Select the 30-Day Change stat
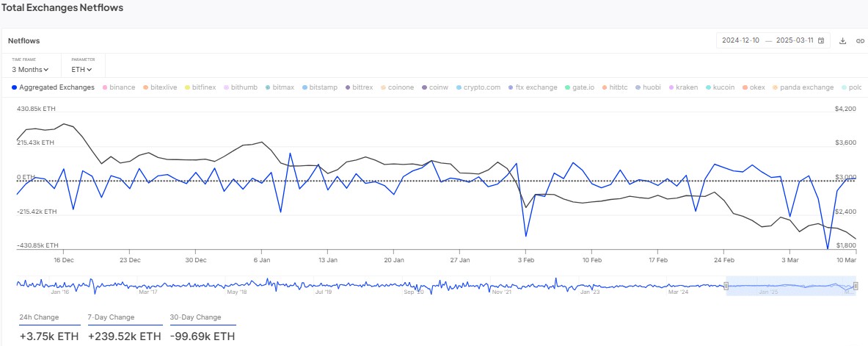This screenshot has height=346, width=868. [x=195, y=317]
